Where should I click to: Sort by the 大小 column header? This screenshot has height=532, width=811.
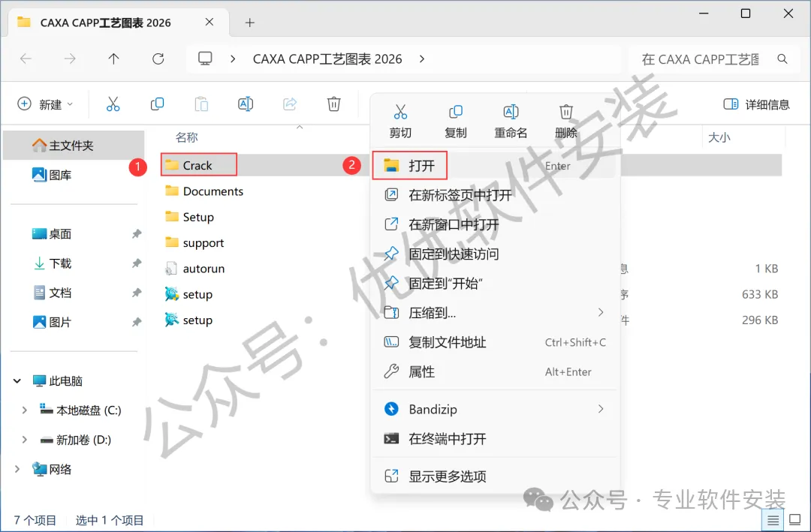tap(719, 137)
